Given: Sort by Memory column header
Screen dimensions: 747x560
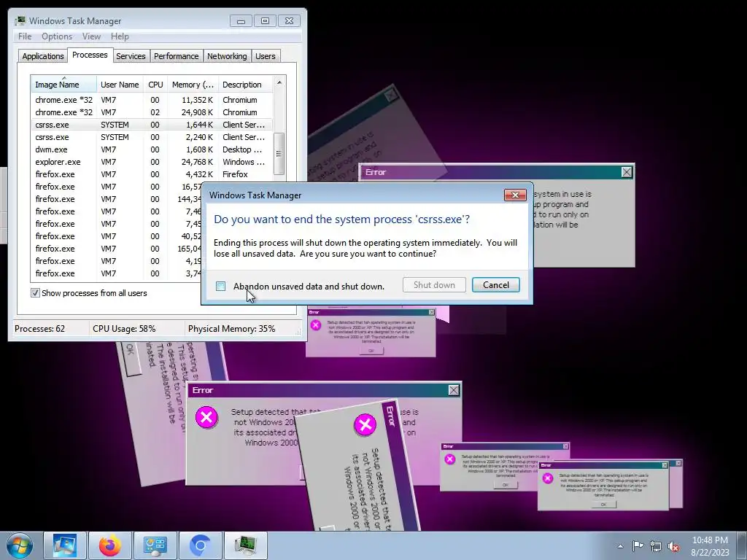Looking at the screenshot, I should (193, 85).
